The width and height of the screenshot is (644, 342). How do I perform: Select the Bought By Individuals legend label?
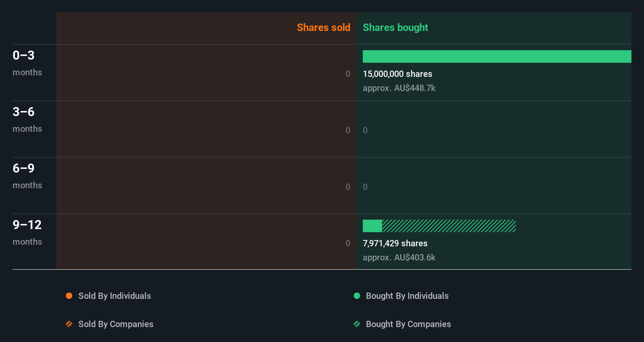point(407,296)
